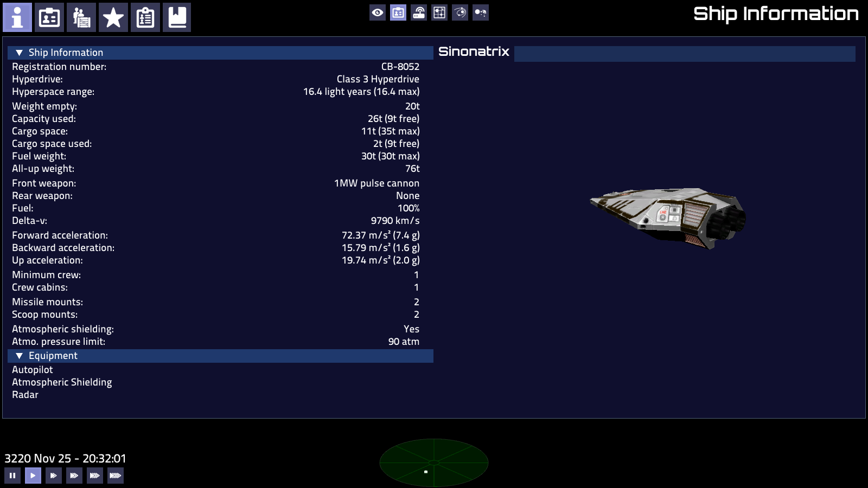Select the Radar equipment entry
Viewport: 868px width, 488px height.
pyautogui.click(x=25, y=395)
